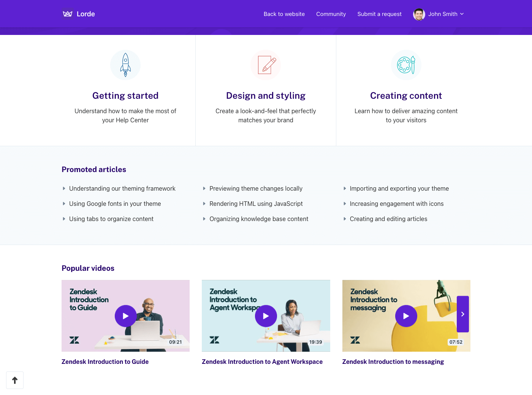Click the Creating content description text
Image resolution: width=532 pixels, height=395 pixels.
pos(406,115)
